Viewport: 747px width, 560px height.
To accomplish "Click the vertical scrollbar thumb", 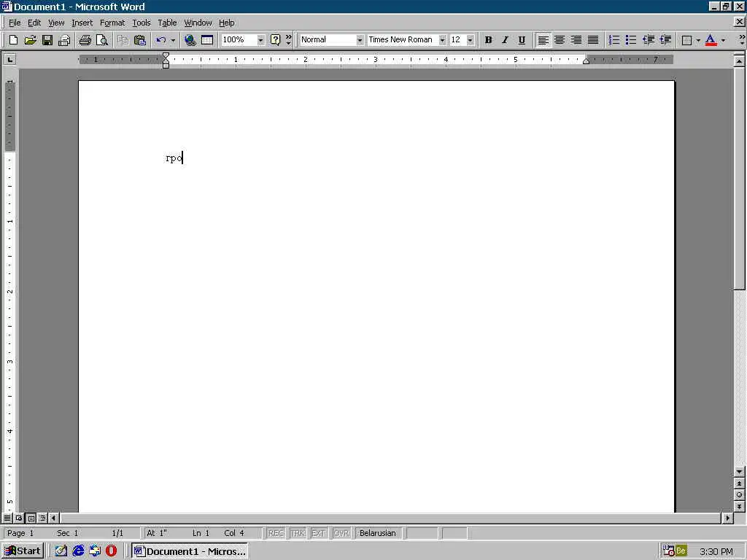I will 739,178.
